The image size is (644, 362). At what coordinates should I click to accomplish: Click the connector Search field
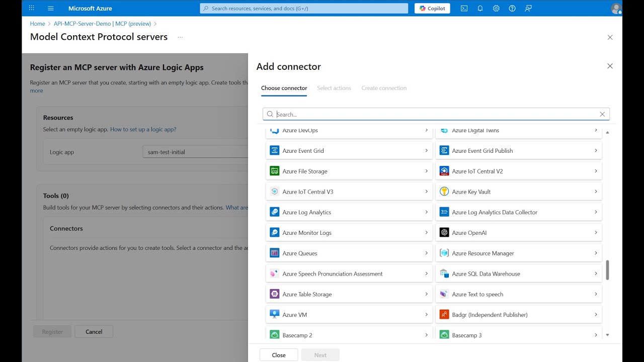(436, 114)
